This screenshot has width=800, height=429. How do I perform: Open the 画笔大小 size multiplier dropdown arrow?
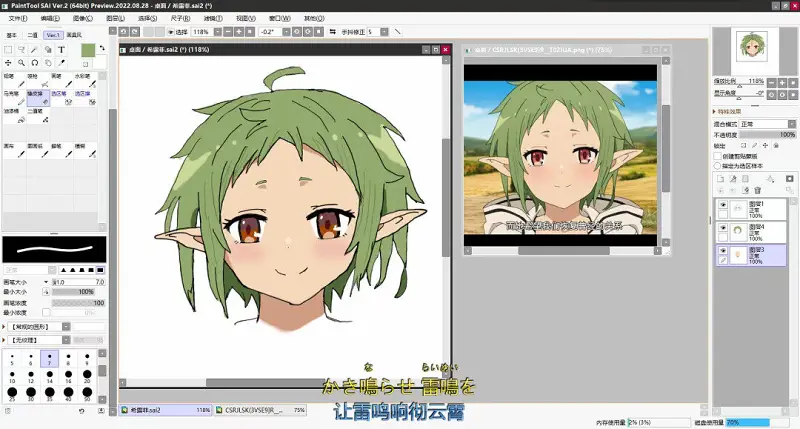click(46, 282)
